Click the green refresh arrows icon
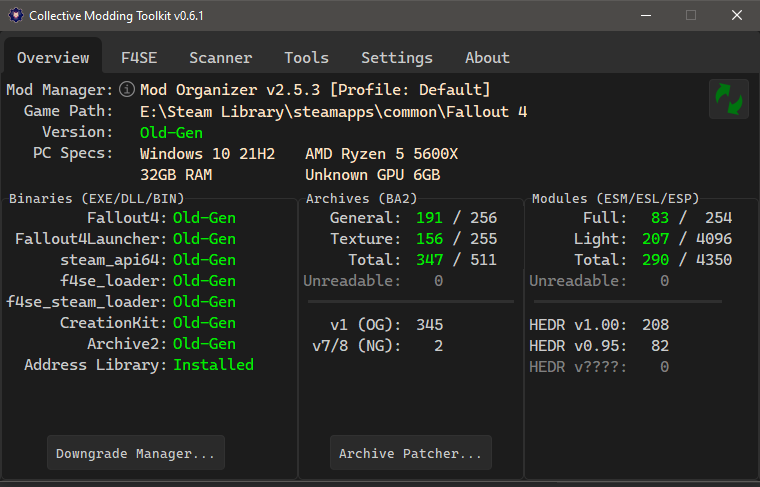This screenshot has width=760, height=487. pos(728,99)
